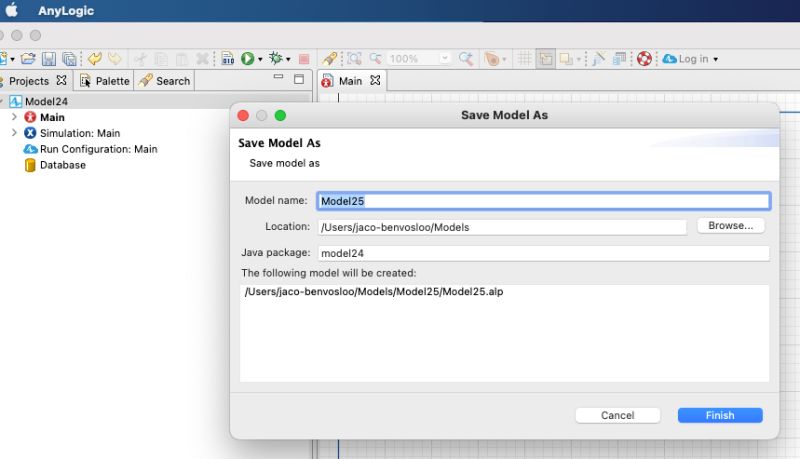The image size is (800, 459).
Task: Open the New model dropdown arrow
Action: (13, 59)
